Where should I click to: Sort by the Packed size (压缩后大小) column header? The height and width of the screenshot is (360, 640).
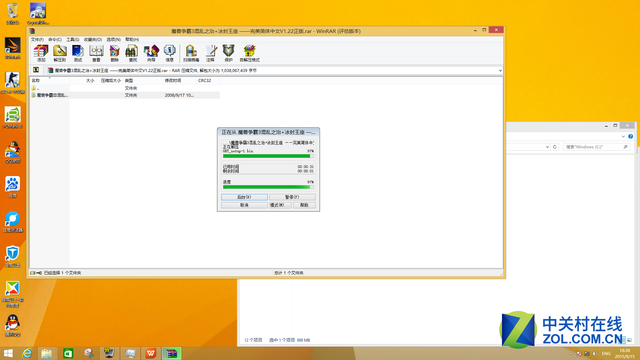pos(110,81)
